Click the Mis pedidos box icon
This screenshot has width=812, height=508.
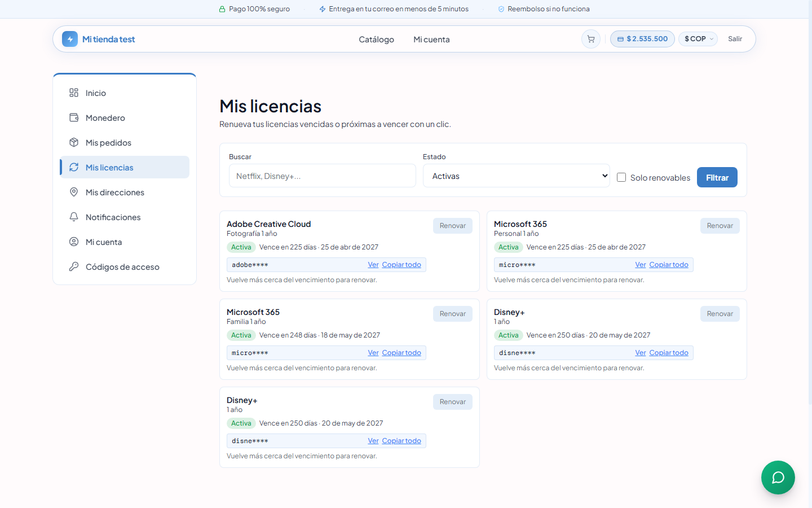[74, 142]
